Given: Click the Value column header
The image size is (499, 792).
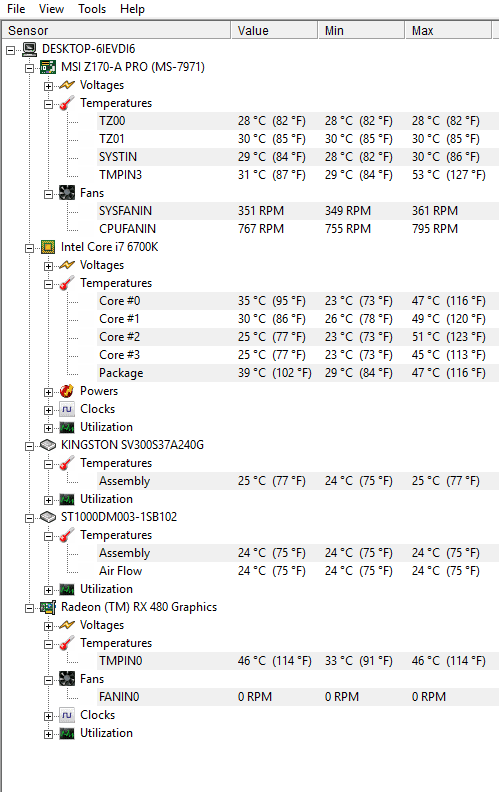Looking at the screenshot, I should coord(274,31).
